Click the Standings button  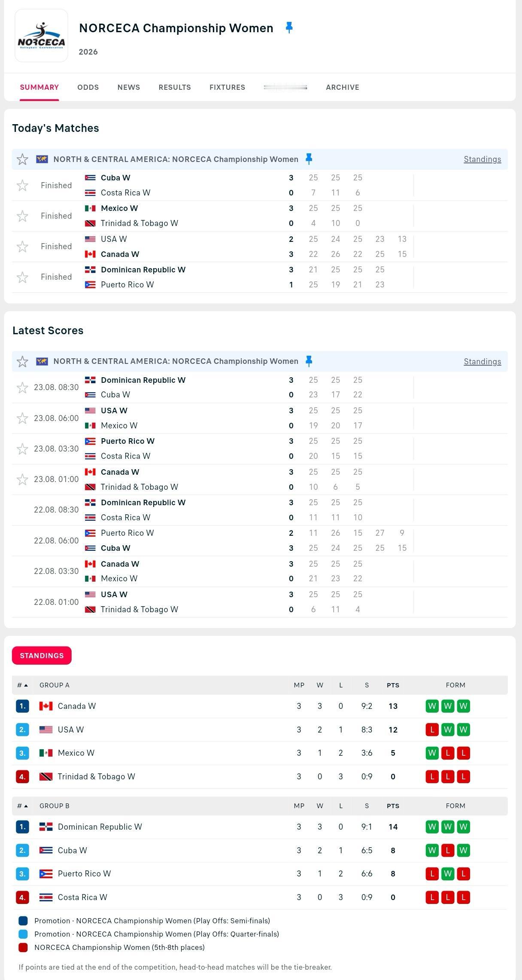(x=42, y=655)
